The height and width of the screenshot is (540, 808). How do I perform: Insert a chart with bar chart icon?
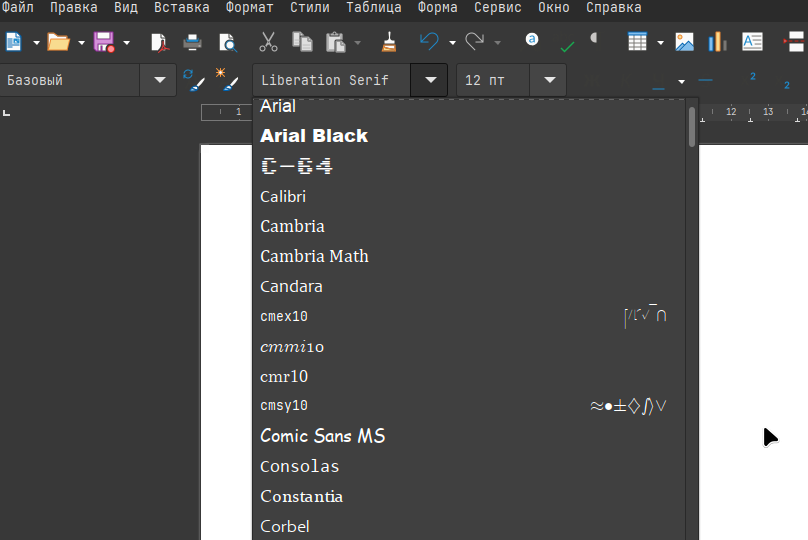[x=717, y=42]
